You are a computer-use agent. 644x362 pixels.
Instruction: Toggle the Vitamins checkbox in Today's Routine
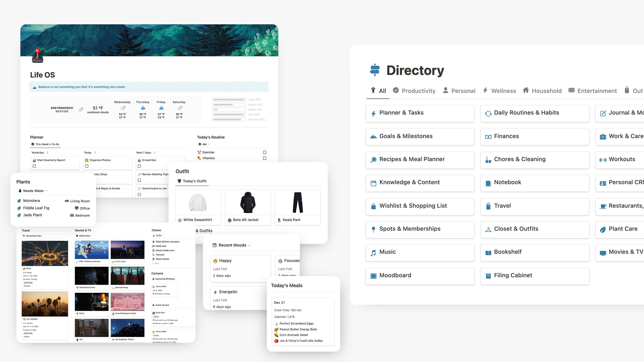[265, 158]
